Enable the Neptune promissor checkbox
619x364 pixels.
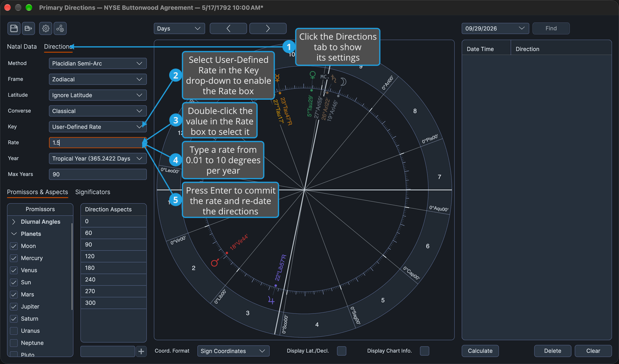[14, 343]
